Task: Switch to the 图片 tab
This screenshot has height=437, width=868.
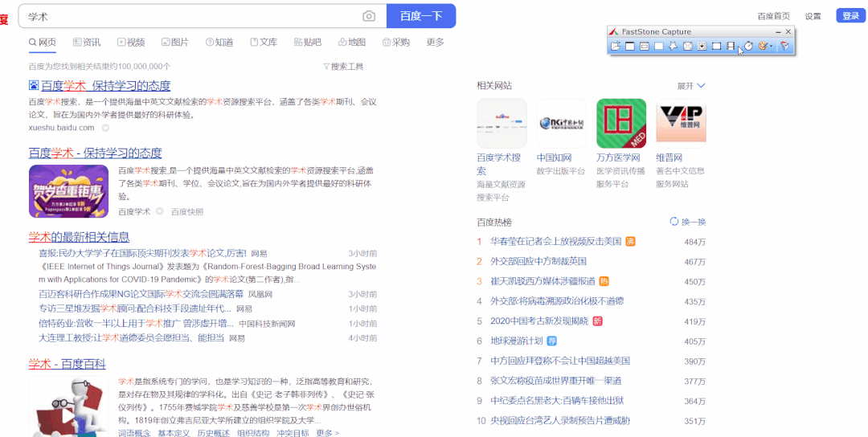Action: pos(175,42)
